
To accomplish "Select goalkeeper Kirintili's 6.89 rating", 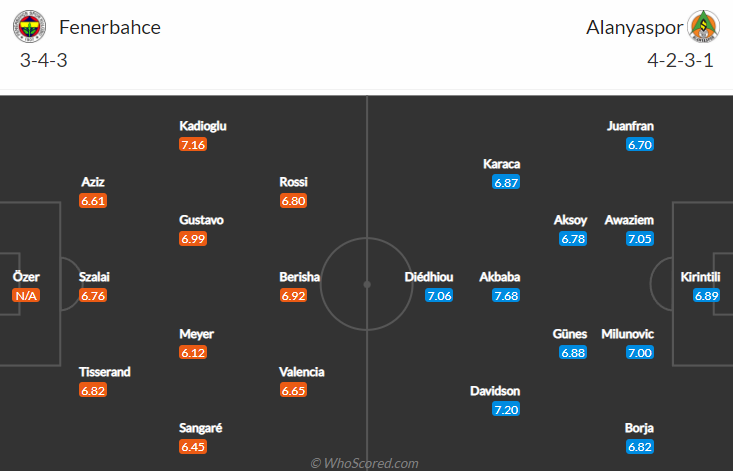I will 707,296.
